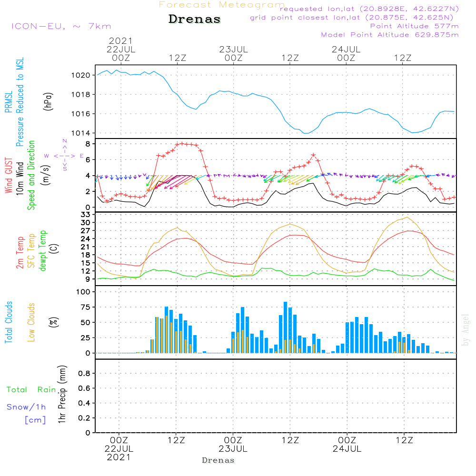Screen dimensions: 476x476
Task: Click the Drenas title at top
Action: click(x=195, y=20)
